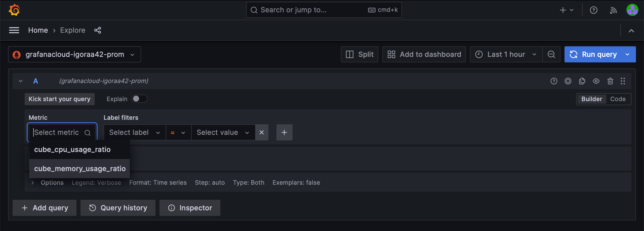This screenshot has width=644, height=231.
Task: Click the Run query button
Action: click(594, 54)
